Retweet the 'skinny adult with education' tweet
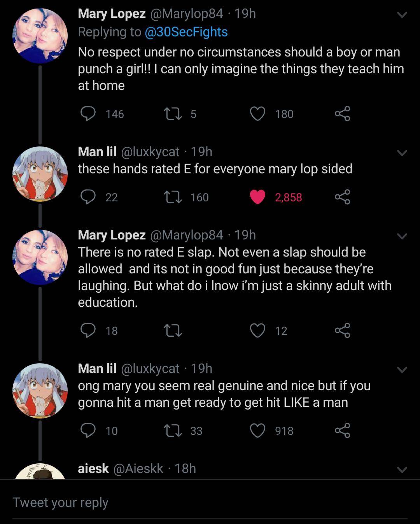The image size is (420, 524). point(173,331)
